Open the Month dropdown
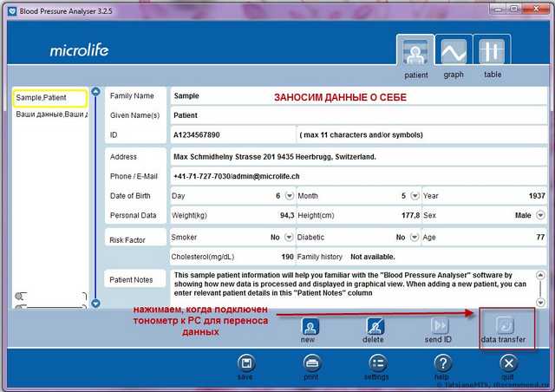 (x=415, y=195)
